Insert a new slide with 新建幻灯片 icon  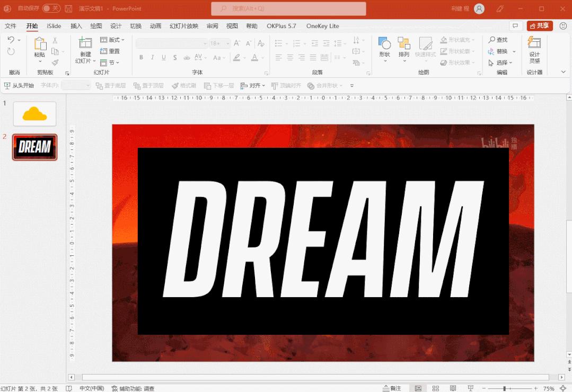[85, 43]
